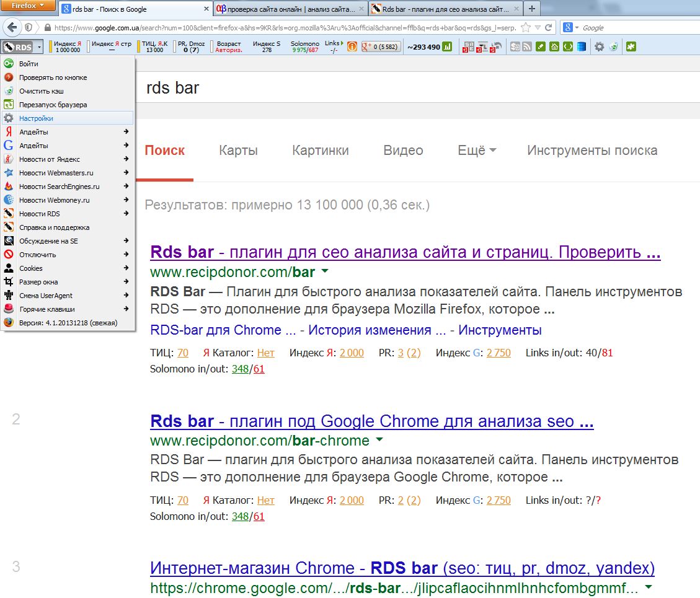The image size is (700, 598).
Task: Click the RDS bar logo button
Action: pos(17,47)
